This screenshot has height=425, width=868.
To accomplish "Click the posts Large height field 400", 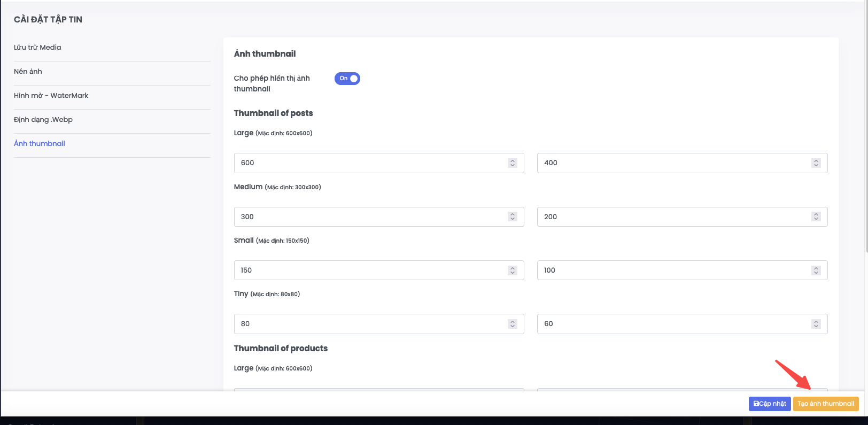I will [x=682, y=163].
